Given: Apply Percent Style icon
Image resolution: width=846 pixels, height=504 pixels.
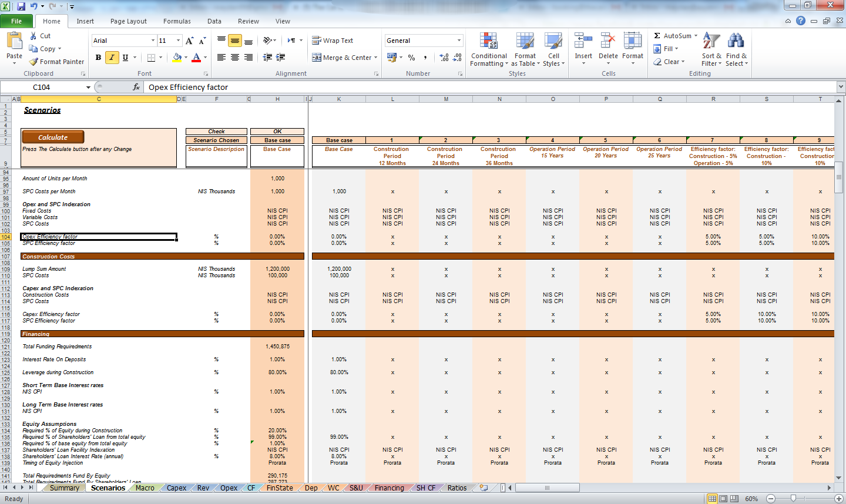Looking at the screenshot, I should point(411,58).
